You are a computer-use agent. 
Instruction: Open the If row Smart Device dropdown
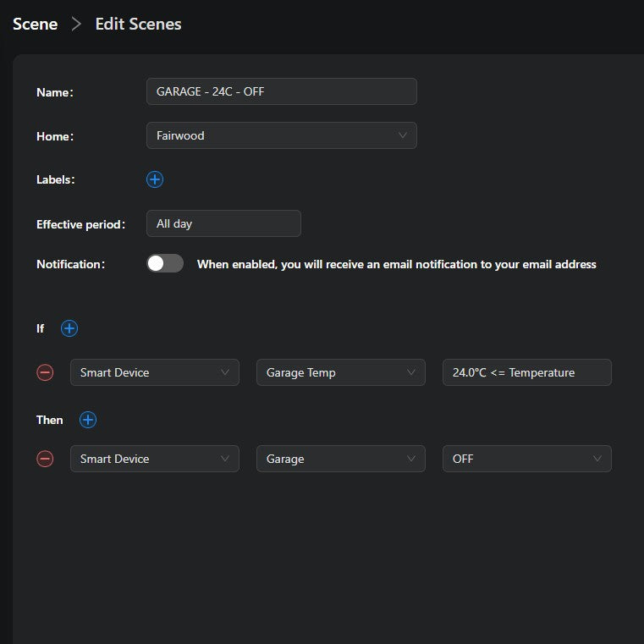point(155,372)
